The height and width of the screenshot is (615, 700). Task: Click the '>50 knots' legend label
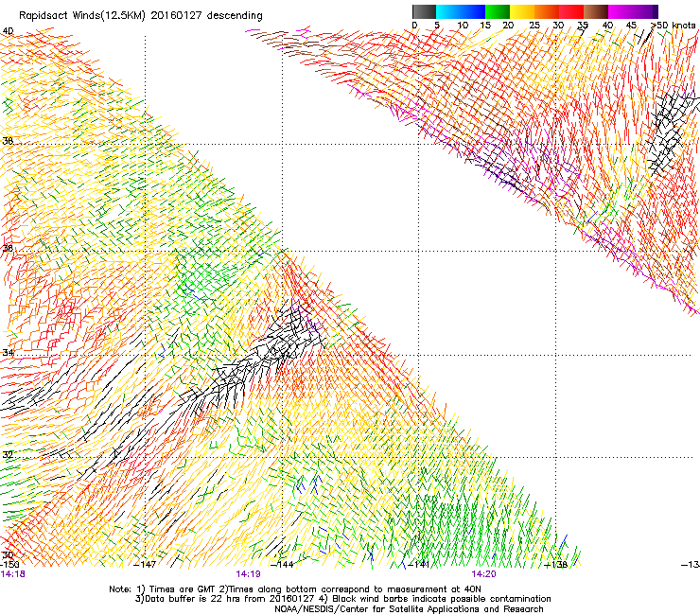(674, 25)
